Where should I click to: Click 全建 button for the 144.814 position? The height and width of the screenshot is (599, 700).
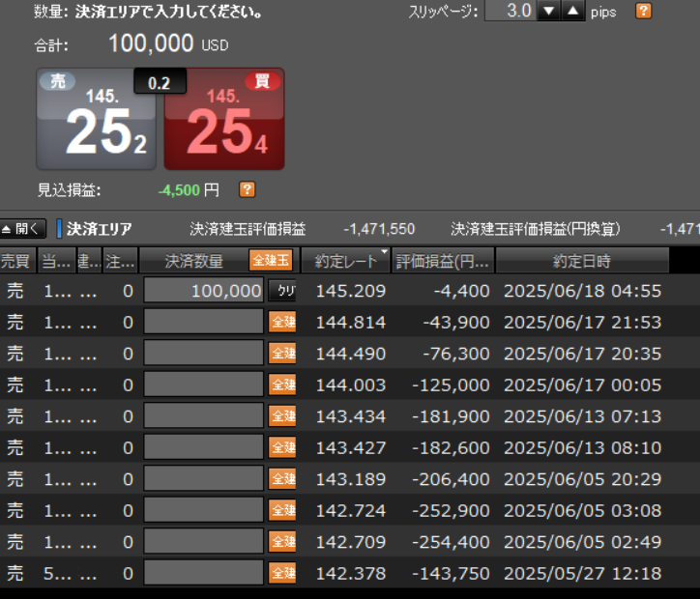point(281,322)
